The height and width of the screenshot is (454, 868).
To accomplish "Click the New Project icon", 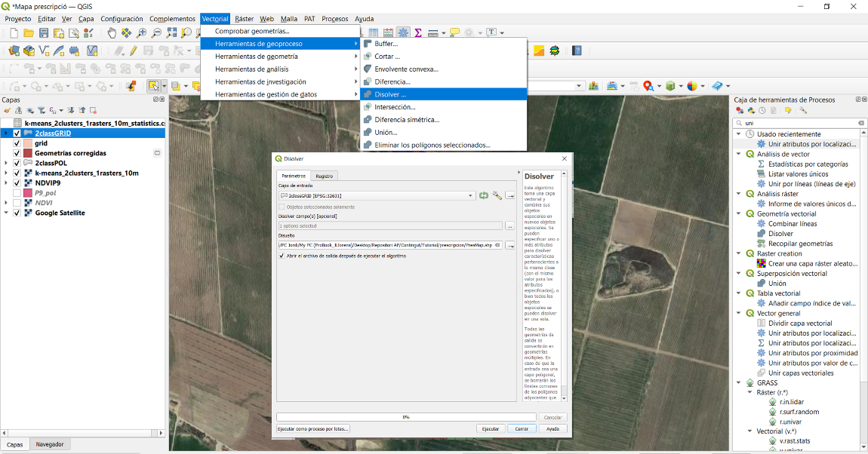I will (x=14, y=33).
